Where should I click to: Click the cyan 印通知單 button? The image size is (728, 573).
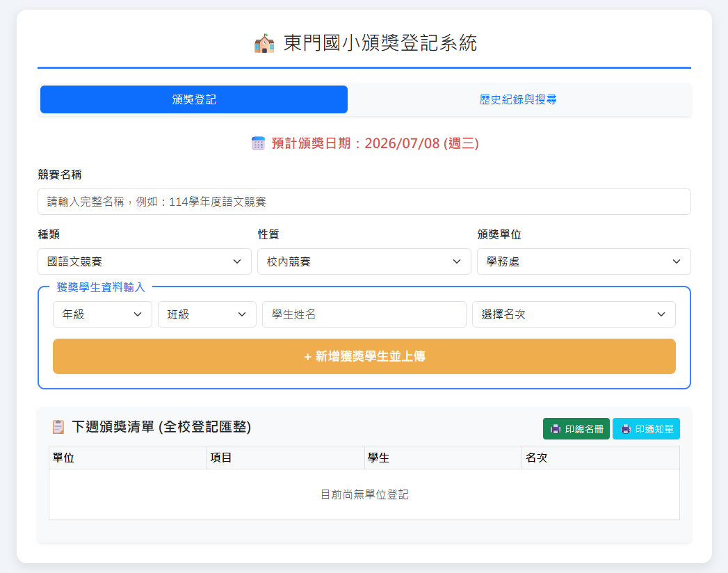point(646,428)
